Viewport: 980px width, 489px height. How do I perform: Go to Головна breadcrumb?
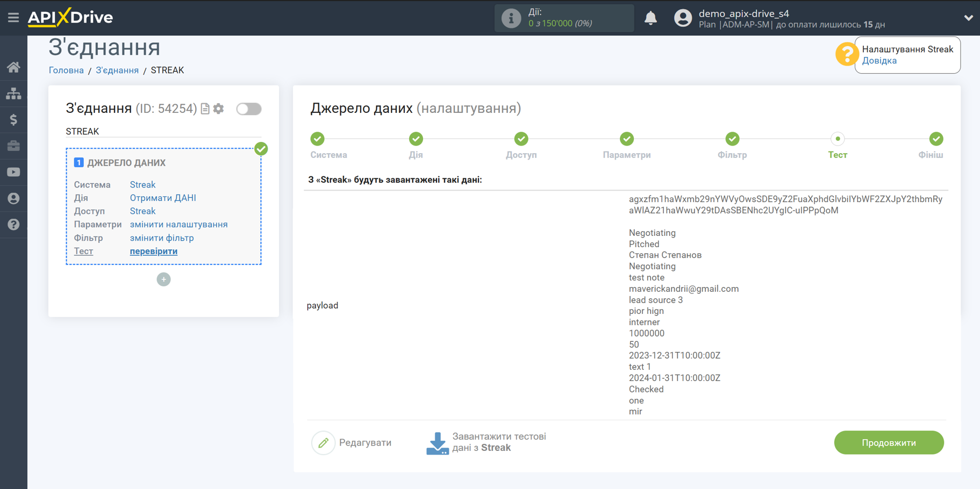(x=66, y=70)
